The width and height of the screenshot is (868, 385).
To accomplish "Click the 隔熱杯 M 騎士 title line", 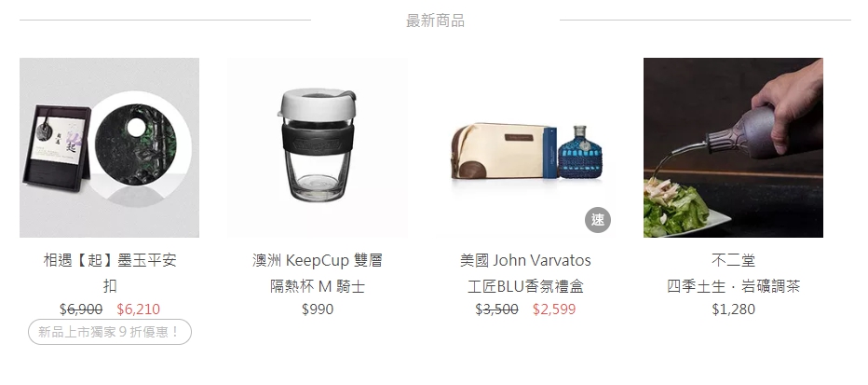I will click(318, 286).
